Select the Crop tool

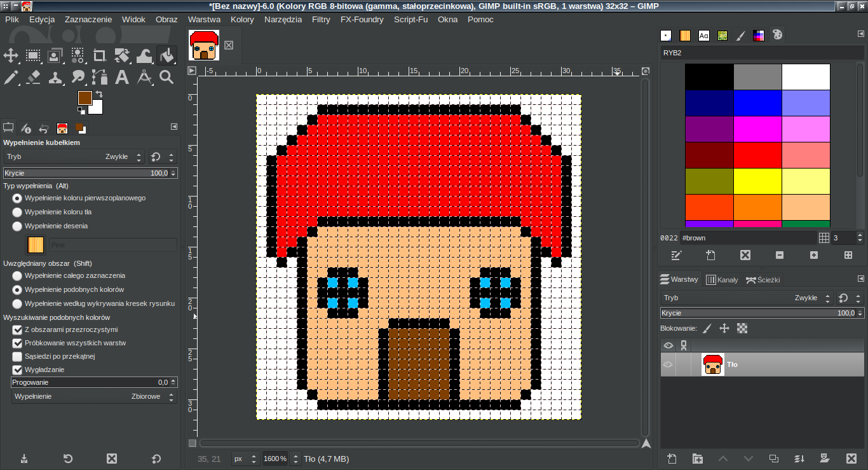[100, 55]
